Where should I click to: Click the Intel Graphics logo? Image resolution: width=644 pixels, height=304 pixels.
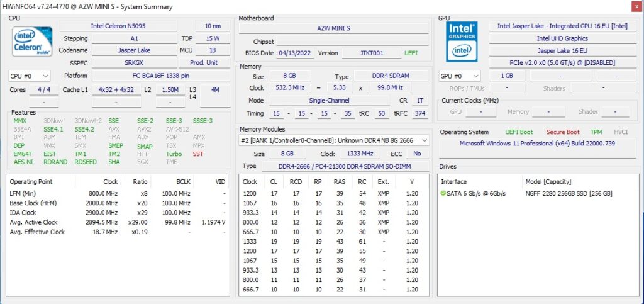tap(462, 42)
